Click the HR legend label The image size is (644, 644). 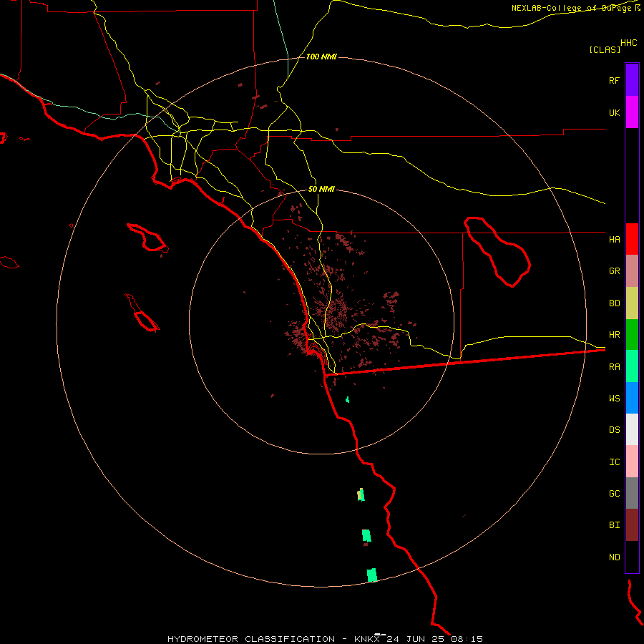(x=614, y=335)
